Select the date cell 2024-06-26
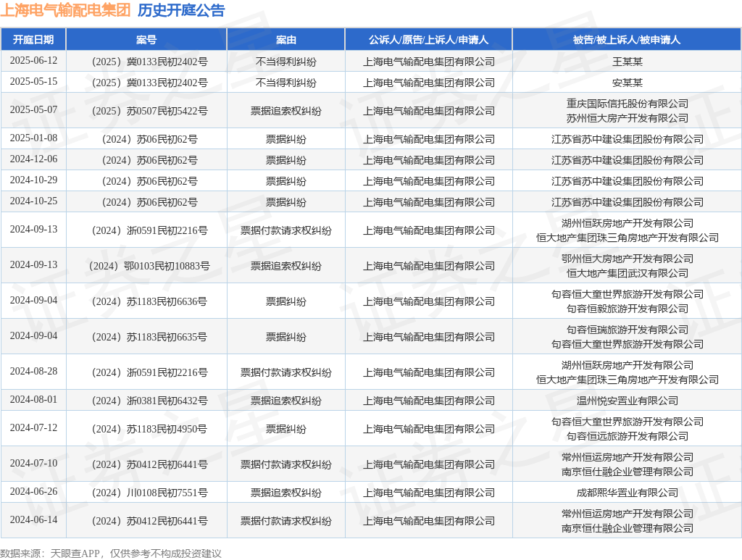This screenshot has height=560, width=742. pos(33,492)
